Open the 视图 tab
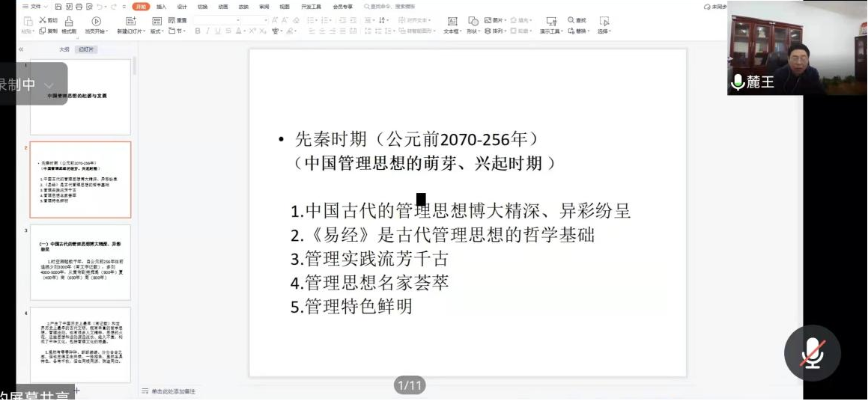The height and width of the screenshot is (401, 868). [x=285, y=7]
